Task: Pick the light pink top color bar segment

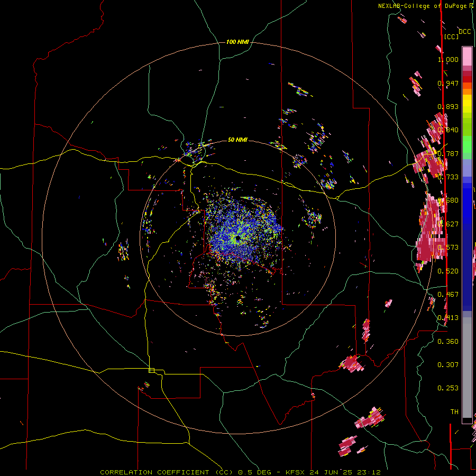Action: tap(467, 57)
